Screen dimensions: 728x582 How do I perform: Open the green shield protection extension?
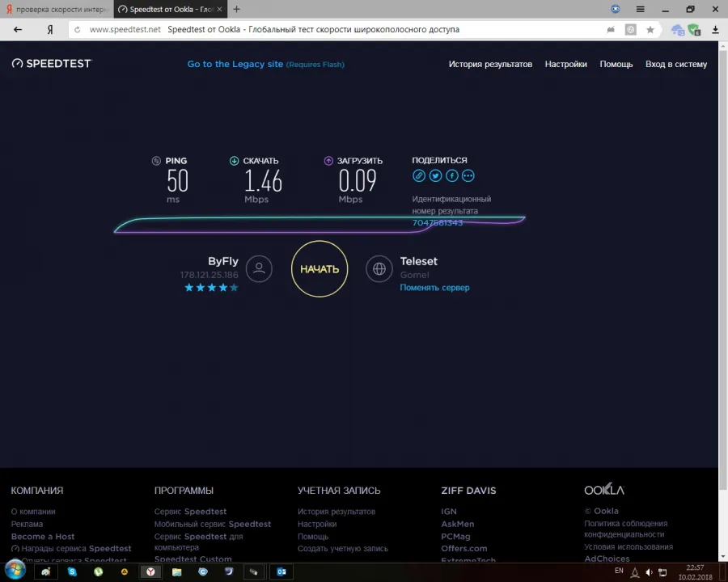[x=694, y=30]
